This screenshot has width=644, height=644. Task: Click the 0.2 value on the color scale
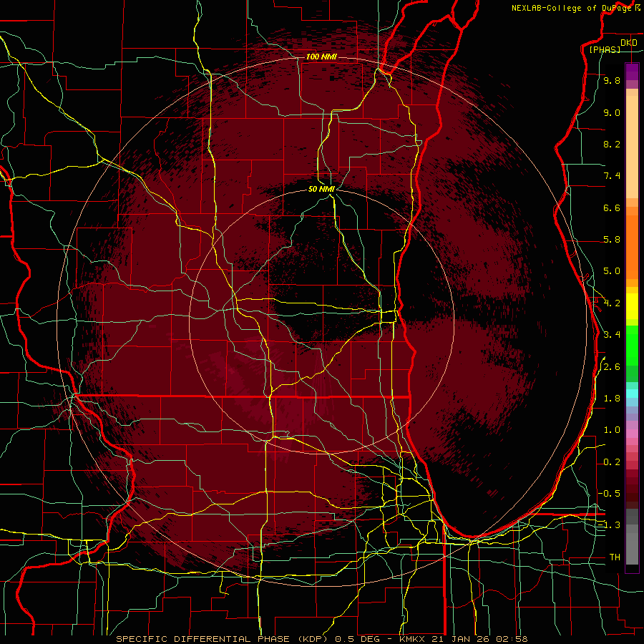click(x=612, y=462)
